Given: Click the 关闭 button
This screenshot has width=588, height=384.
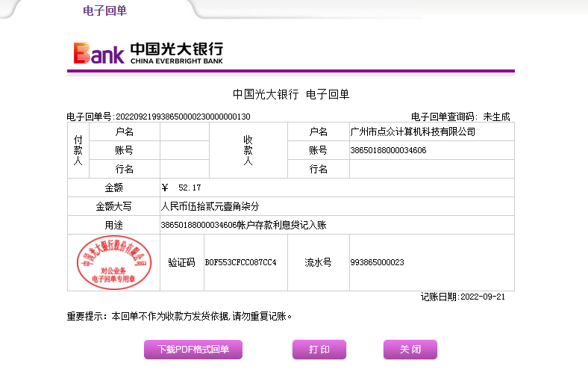Looking at the screenshot, I should [410, 350].
